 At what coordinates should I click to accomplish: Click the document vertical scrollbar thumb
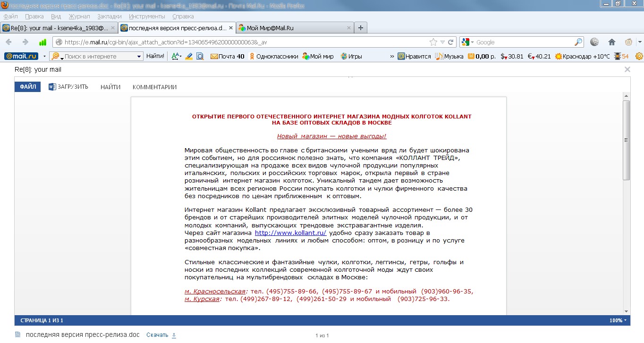pos(626,140)
